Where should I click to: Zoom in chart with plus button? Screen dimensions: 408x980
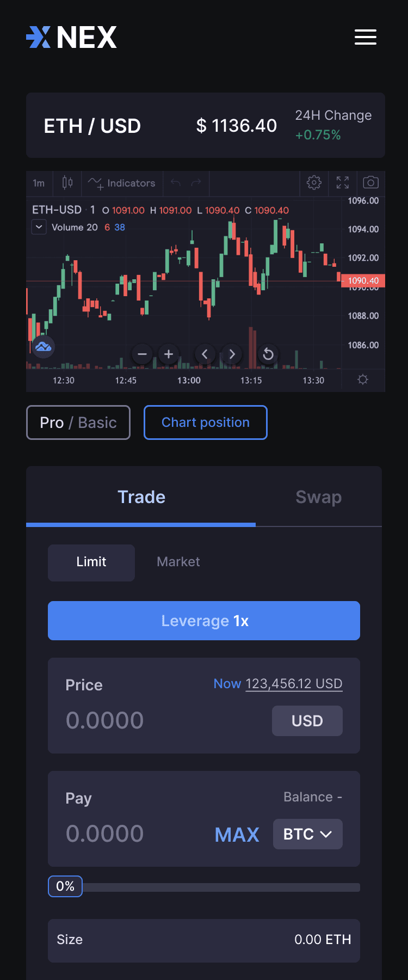coord(169,354)
